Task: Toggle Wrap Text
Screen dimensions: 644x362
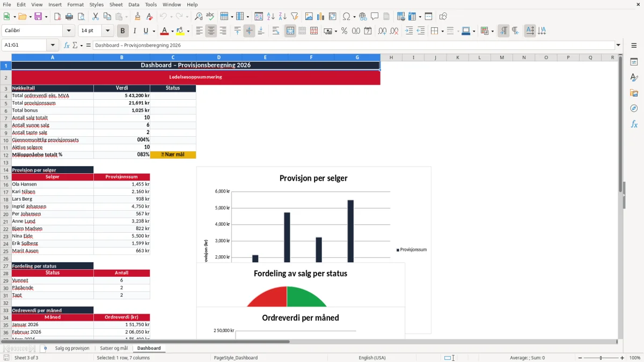Action: point(276,31)
